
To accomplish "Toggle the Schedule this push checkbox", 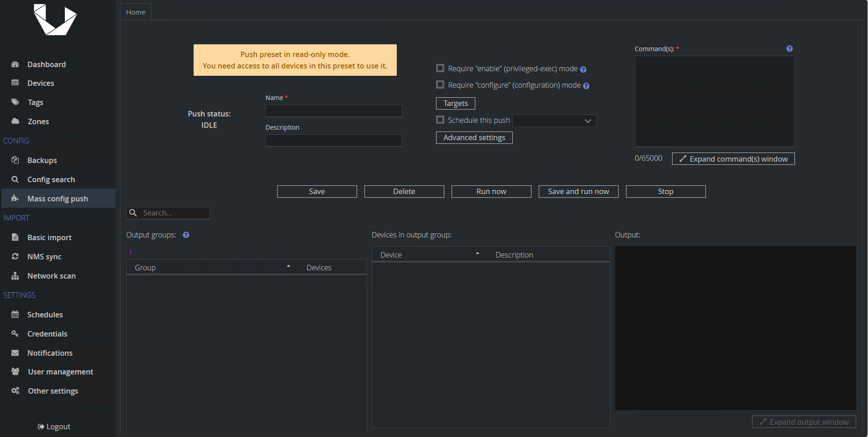I will (440, 120).
